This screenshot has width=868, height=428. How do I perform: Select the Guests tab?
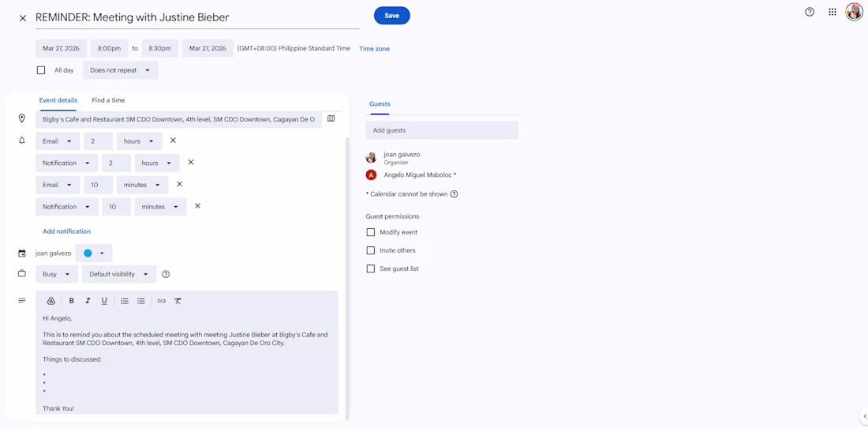click(380, 104)
